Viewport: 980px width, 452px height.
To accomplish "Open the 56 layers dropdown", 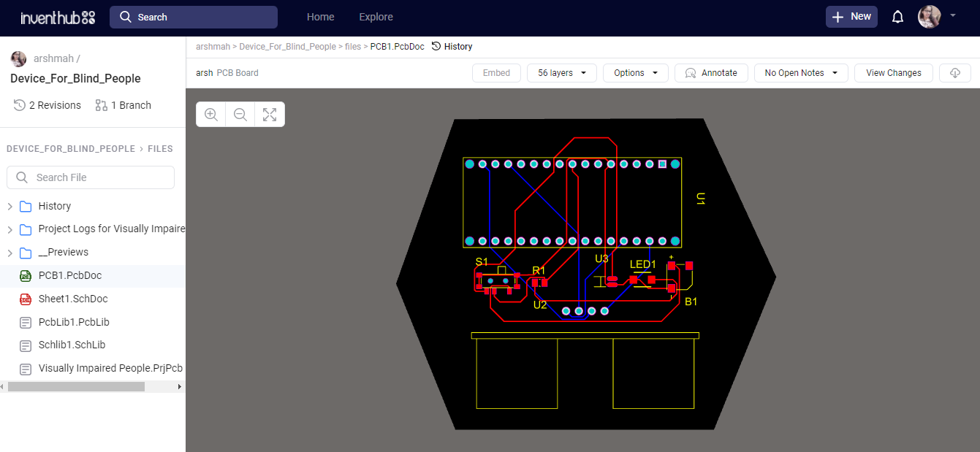I will (x=561, y=72).
